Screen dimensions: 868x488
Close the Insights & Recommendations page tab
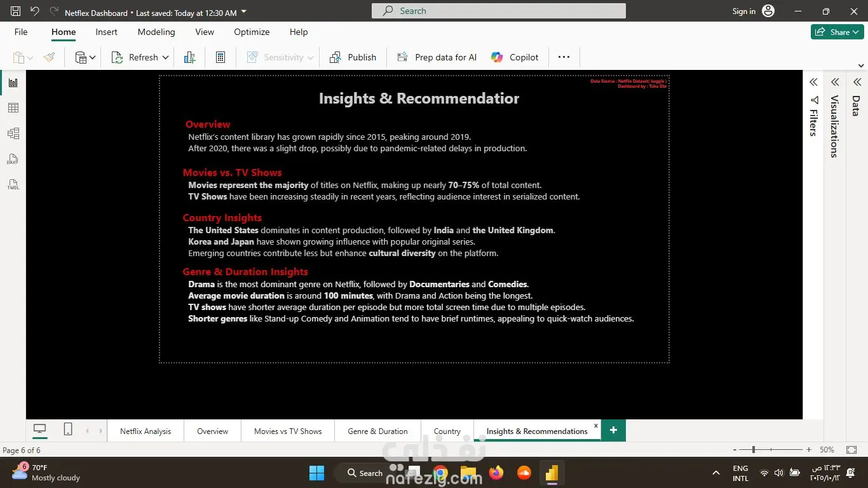point(596,425)
